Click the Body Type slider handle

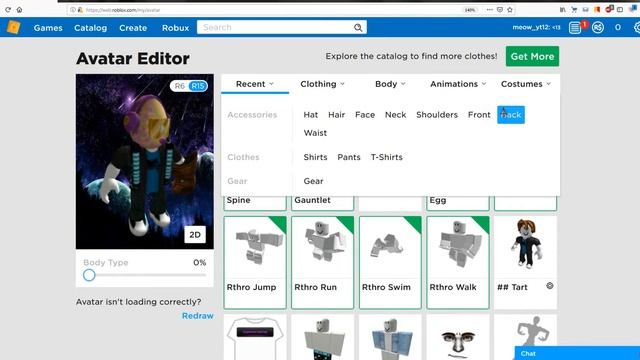(x=89, y=275)
